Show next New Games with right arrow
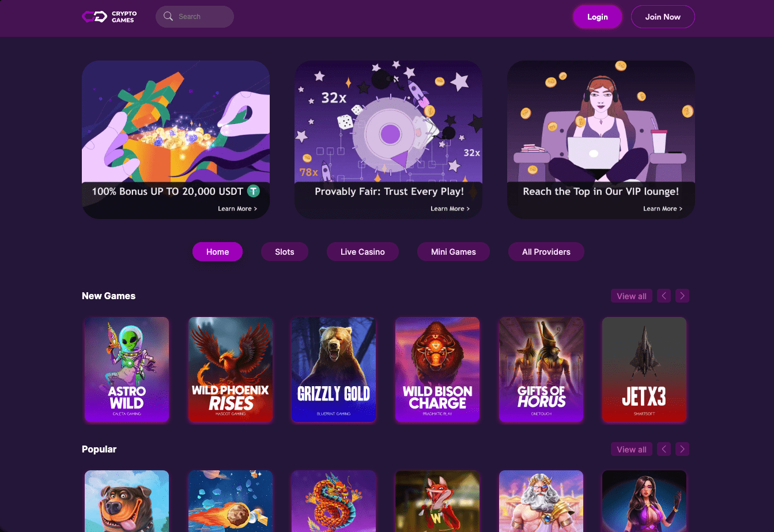 click(x=682, y=296)
